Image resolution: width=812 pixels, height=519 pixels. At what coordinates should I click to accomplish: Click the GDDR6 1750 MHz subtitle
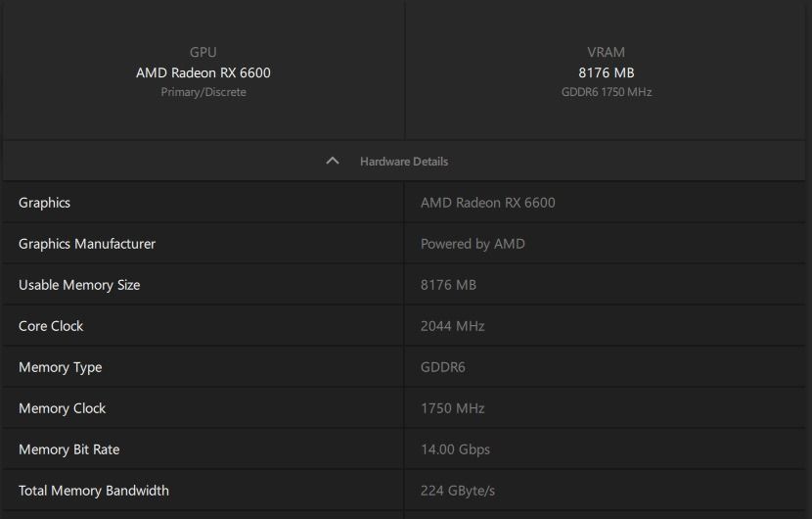(607, 92)
